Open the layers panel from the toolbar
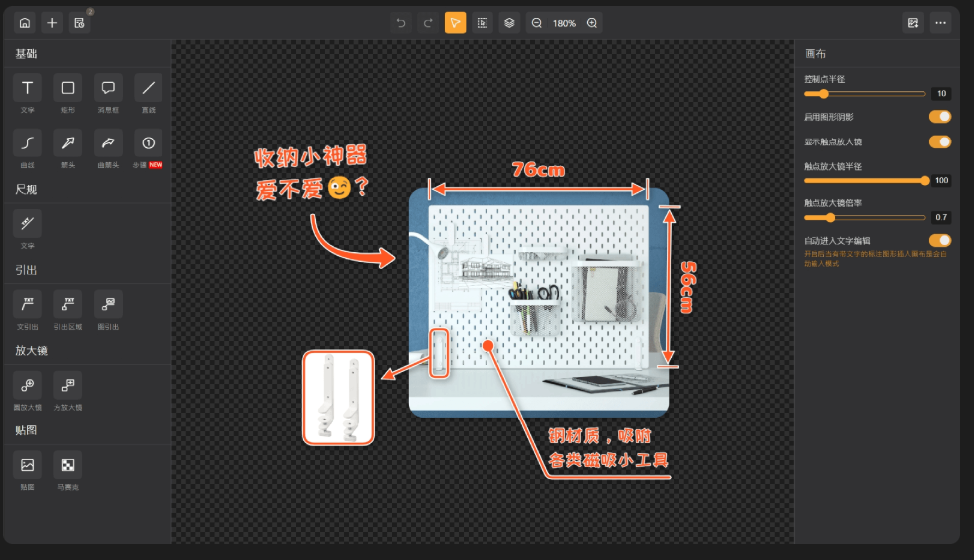Screen dimensions: 974x560 coord(509,23)
